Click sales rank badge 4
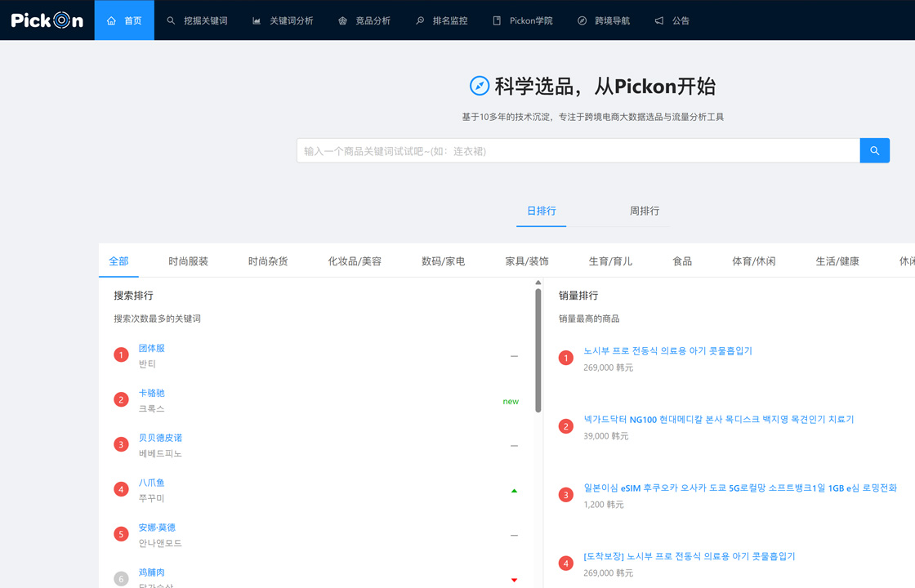This screenshot has width=915, height=588. pos(566,563)
